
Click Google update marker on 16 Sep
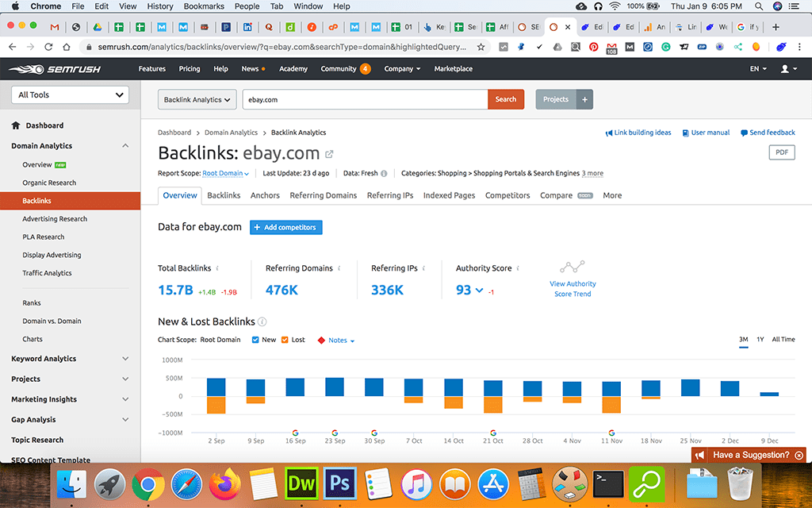pyautogui.click(x=295, y=433)
